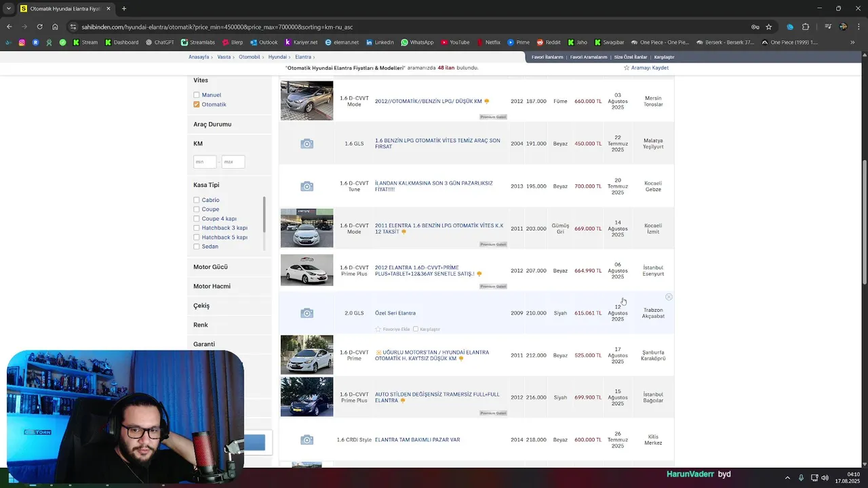868x488 pixels.
Task: Open the WhatsApp bookmark
Action: click(x=417, y=42)
